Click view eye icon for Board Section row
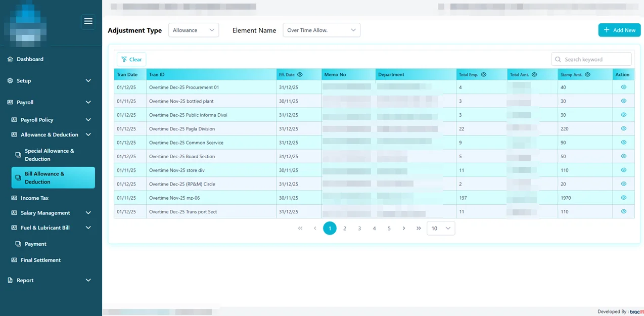 click(623, 156)
